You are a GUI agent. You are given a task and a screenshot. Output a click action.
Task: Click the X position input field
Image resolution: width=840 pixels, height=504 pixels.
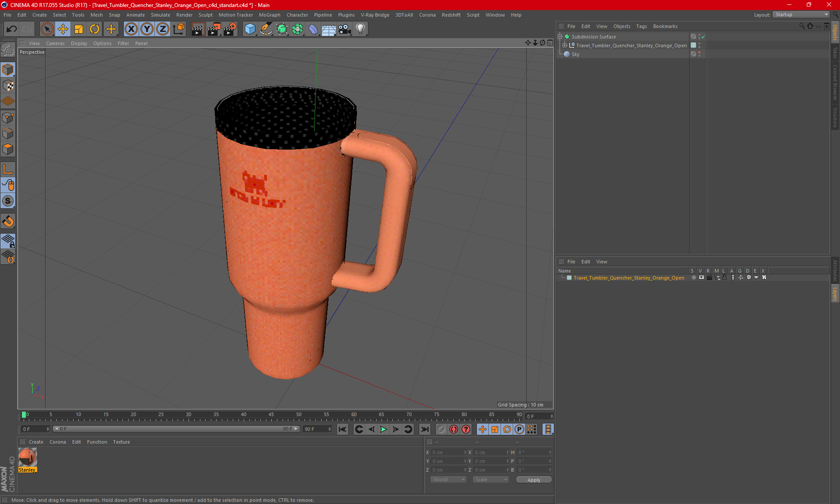[x=449, y=452]
